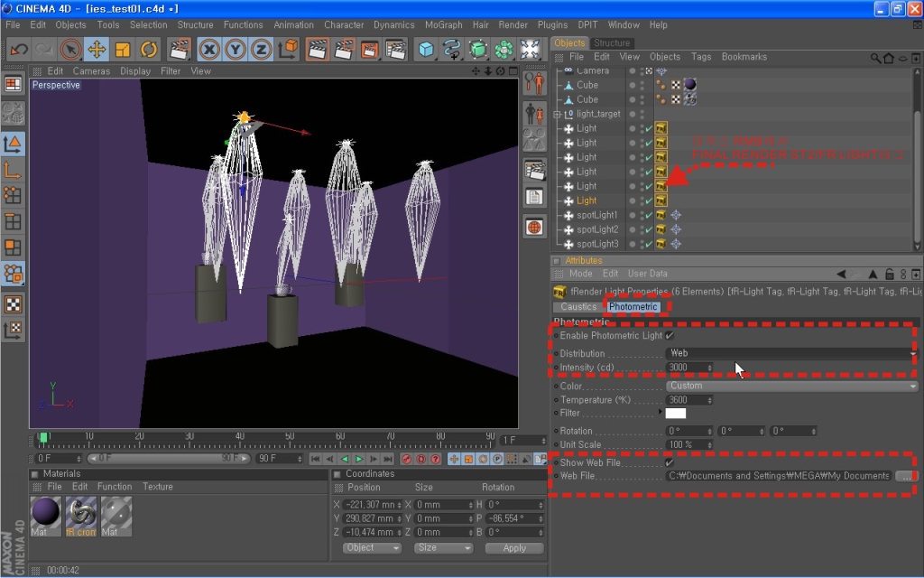
Task: Jump to the end of the animation
Action: 388,459
